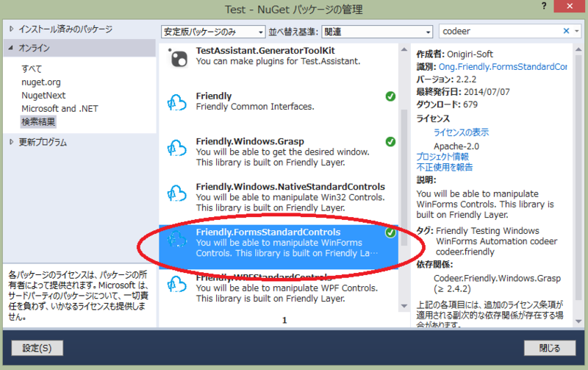Open search box dropdown arrow
The height and width of the screenshot is (370, 588).
[x=577, y=31]
